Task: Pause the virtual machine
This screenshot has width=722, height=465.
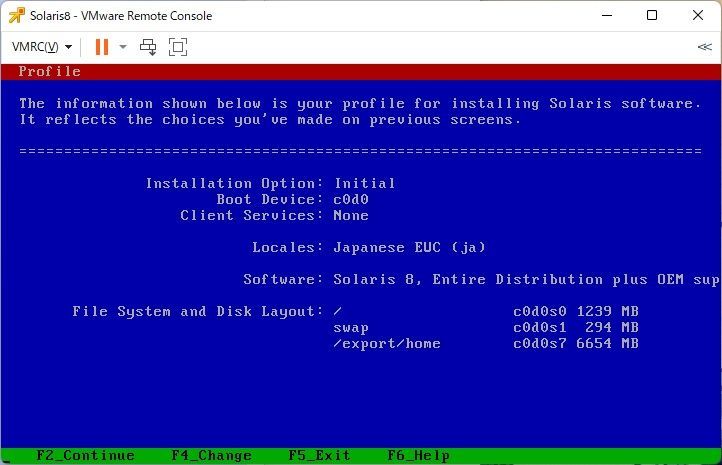Action: 102,47
